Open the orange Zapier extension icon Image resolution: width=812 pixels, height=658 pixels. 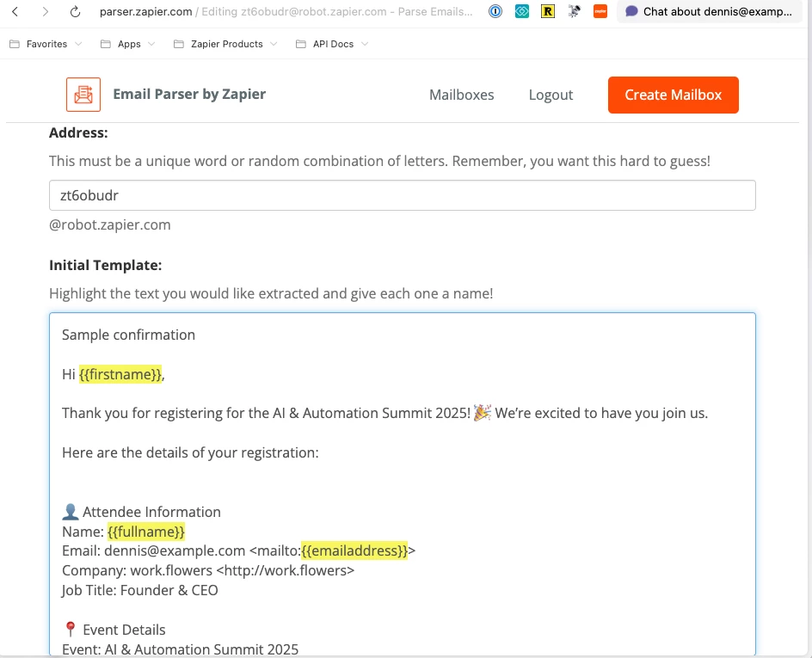tap(600, 11)
